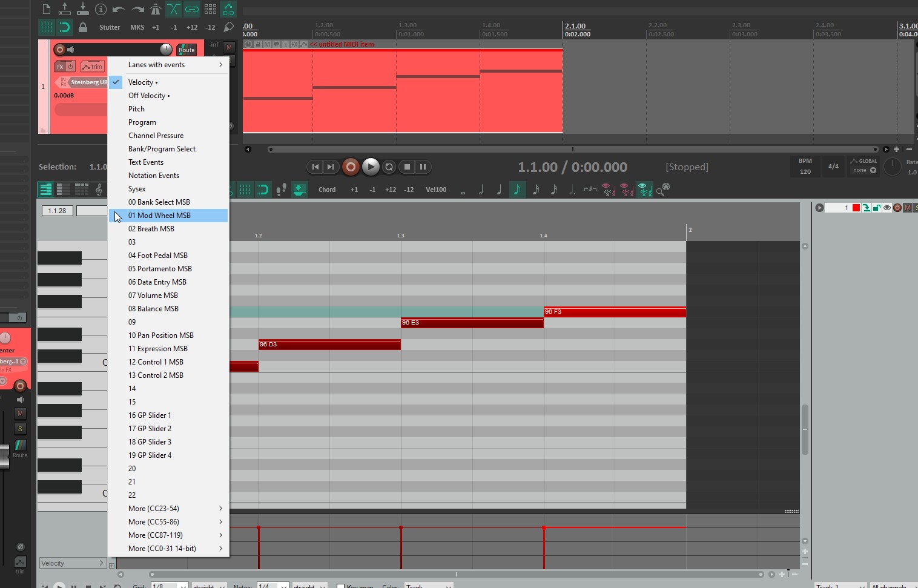918x588 pixels.
Task: Mute track 1 with the M button
Action: 229,47
